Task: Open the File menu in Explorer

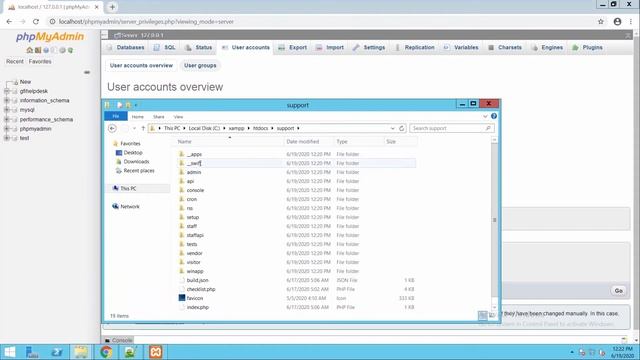Action: coord(116,116)
